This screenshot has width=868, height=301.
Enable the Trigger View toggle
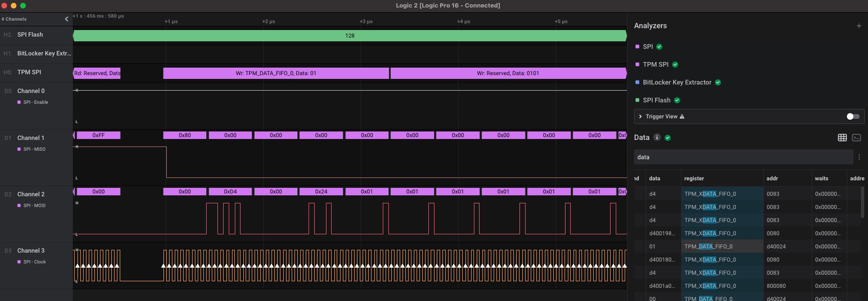pos(852,116)
